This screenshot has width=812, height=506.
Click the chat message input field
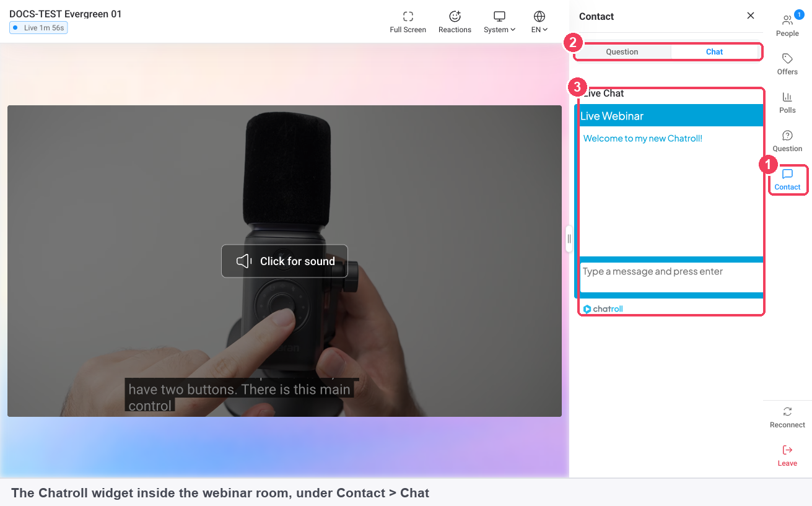coord(671,277)
